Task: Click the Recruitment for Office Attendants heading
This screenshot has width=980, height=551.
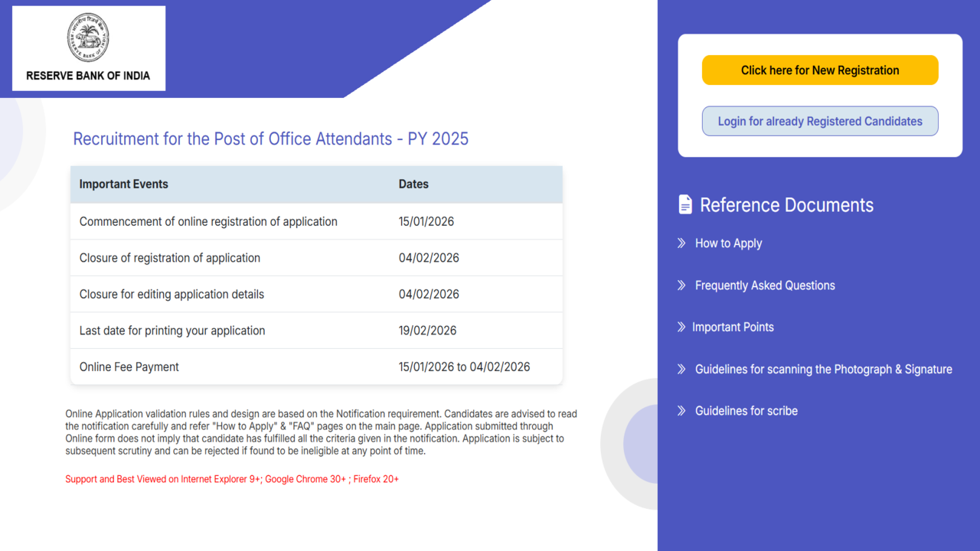Action: (270, 139)
